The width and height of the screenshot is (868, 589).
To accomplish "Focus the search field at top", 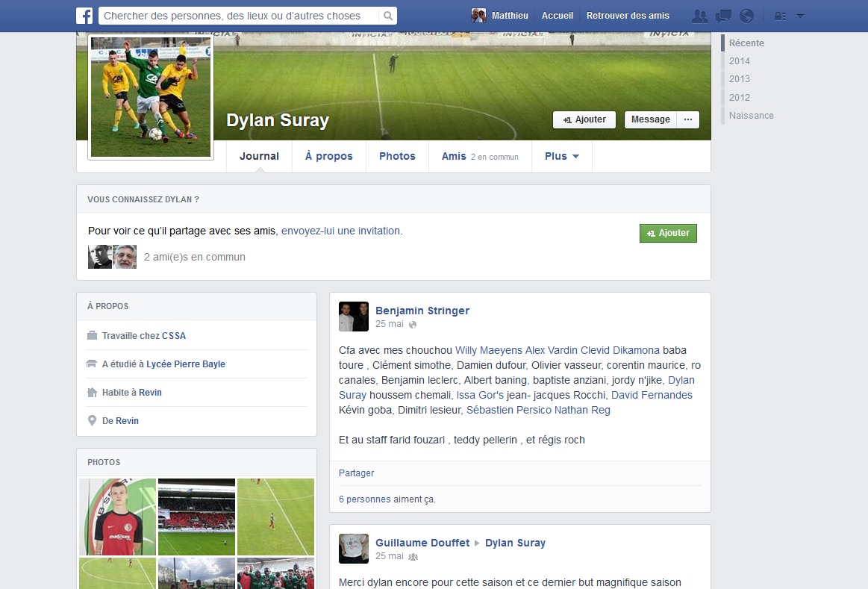I will pyautogui.click(x=239, y=16).
